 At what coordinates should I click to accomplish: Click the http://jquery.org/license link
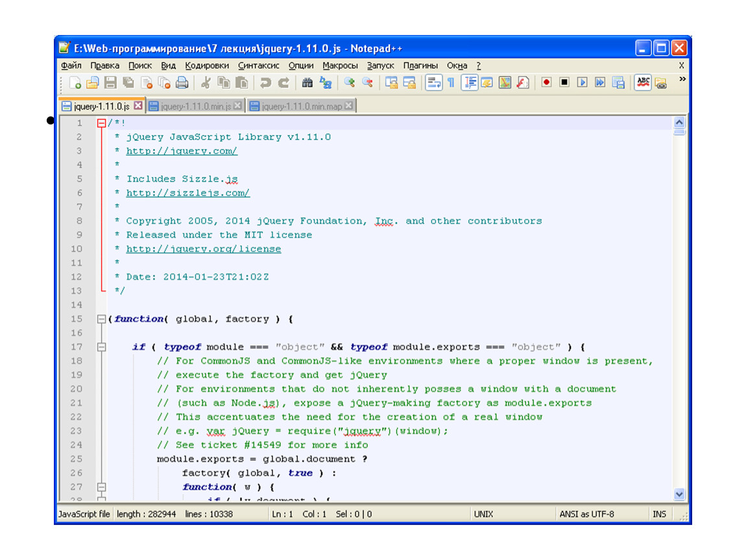(x=204, y=249)
